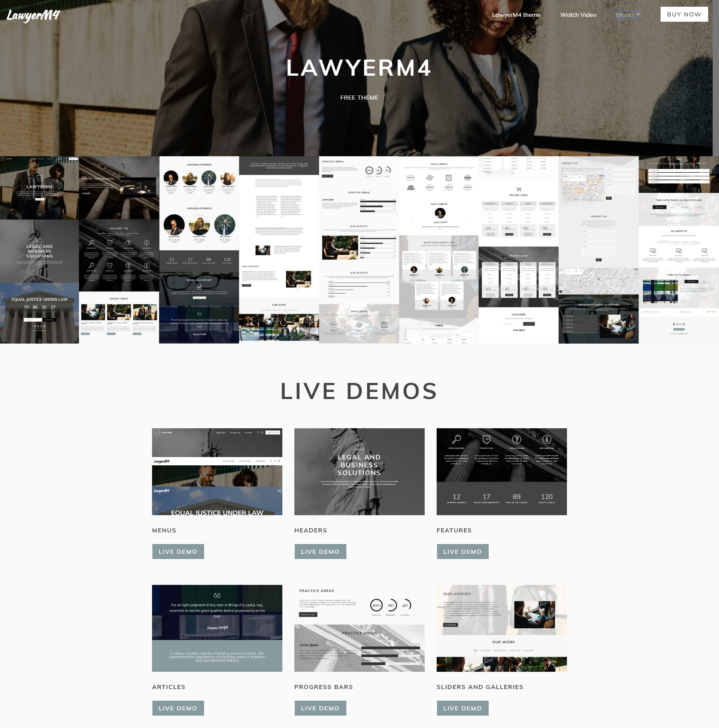The height and width of the screenshot is (728, 719).
Task: Click the LawyerM4 logo icon top left
Action: point(33,14)
